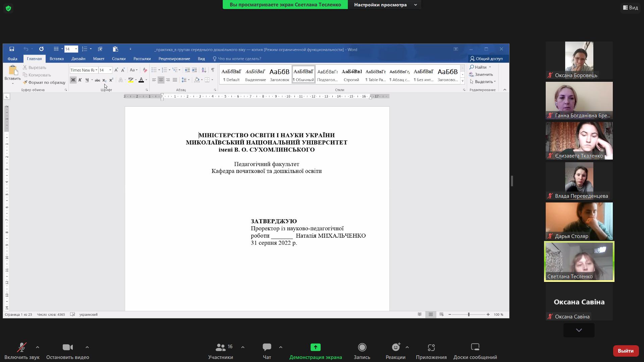644x362 pixels.
Task: Click the Record button icon
Action: tap(362, 347)
